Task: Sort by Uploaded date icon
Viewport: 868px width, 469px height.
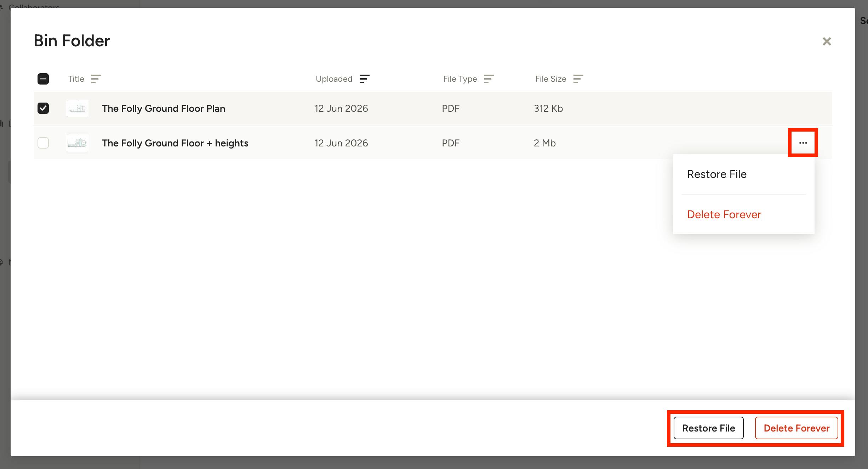Action: point(364,79)
